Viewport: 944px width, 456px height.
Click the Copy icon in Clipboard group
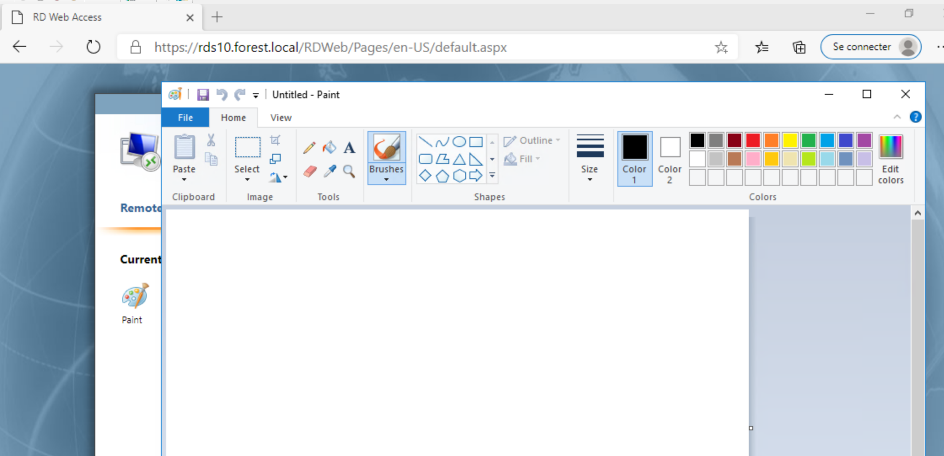pos(211,159)
